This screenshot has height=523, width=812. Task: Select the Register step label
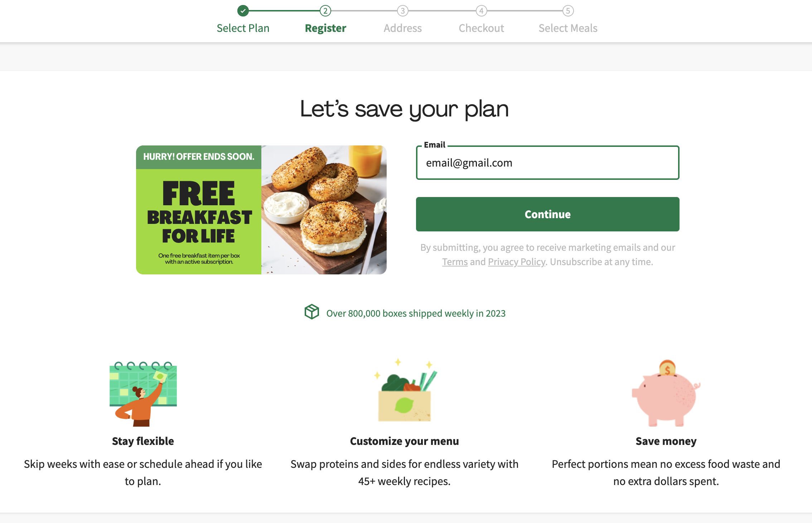tap(325, 28)
